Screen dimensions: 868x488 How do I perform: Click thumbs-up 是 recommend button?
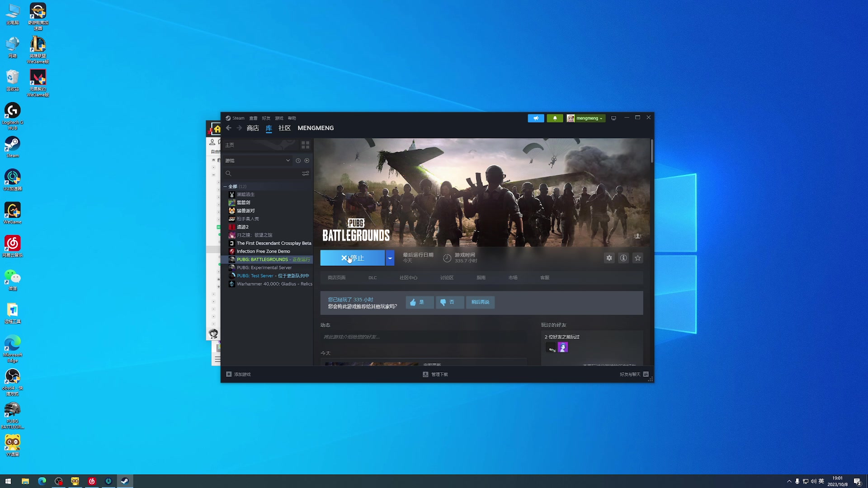[x=420, y=302]
